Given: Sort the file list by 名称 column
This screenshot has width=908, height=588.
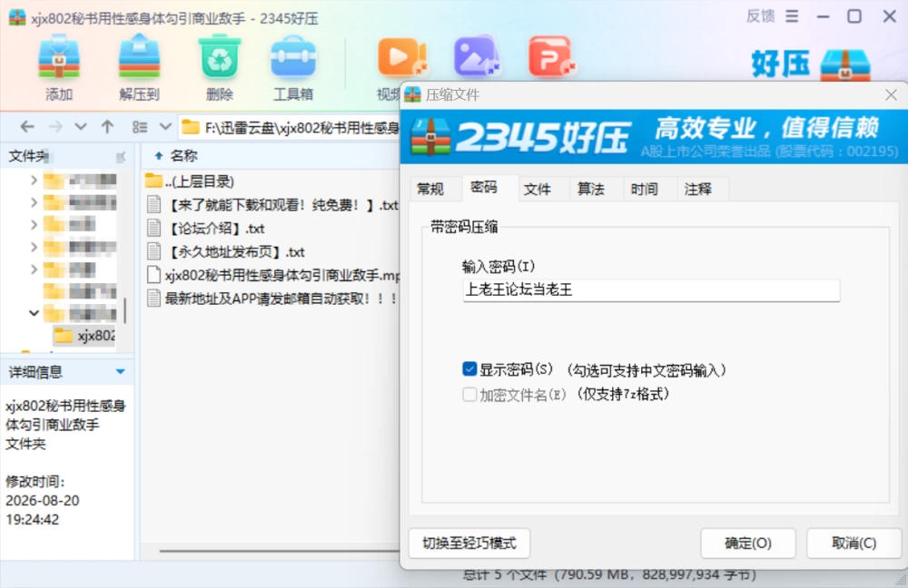Looking at the screenshot, I should point(183,156).
